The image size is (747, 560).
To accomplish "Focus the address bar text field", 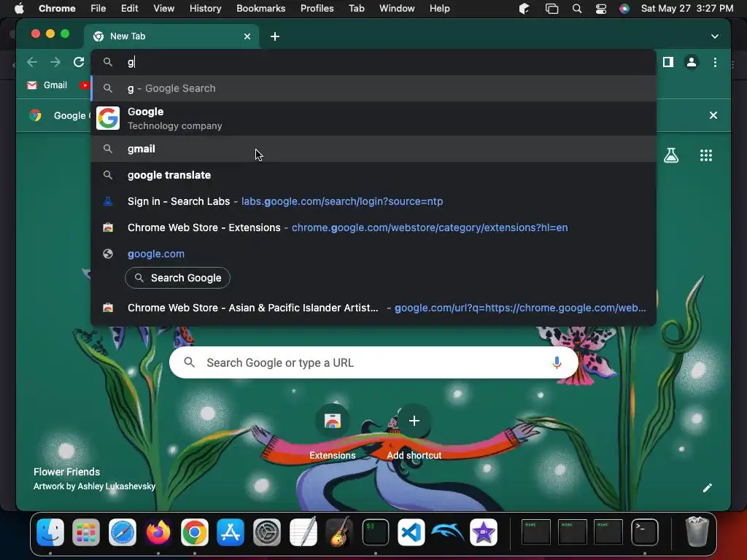I will click(373, 62).
